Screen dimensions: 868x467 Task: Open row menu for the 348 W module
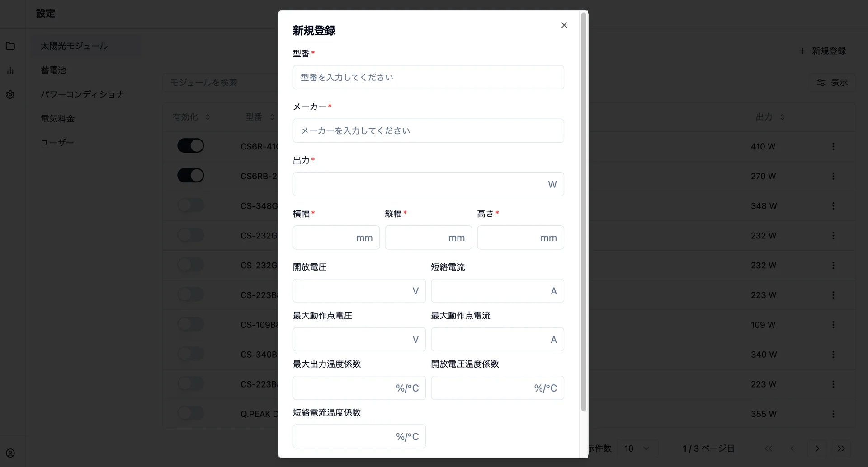point(833,206)
